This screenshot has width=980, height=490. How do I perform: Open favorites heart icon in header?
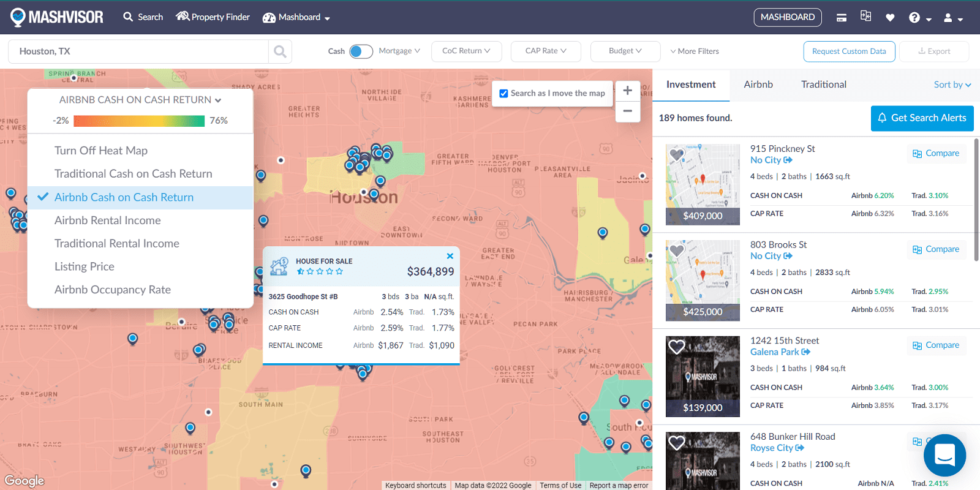890,18
